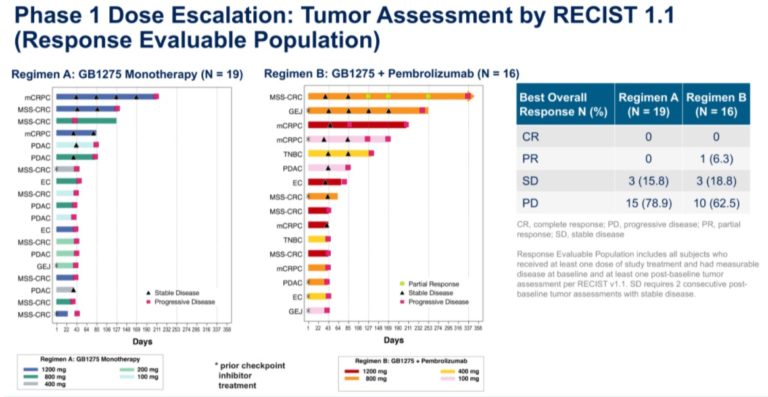This screenshot has width=768, height=397.
Task: Select the footnote beginning "CR, complete response"
Action: pyautogui.click(x=628, y=229)
